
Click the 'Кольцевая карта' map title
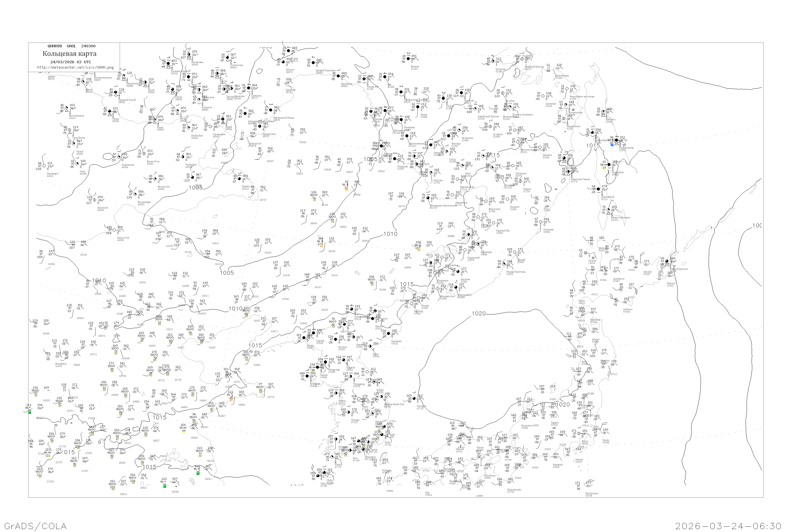tap(69, 54)
